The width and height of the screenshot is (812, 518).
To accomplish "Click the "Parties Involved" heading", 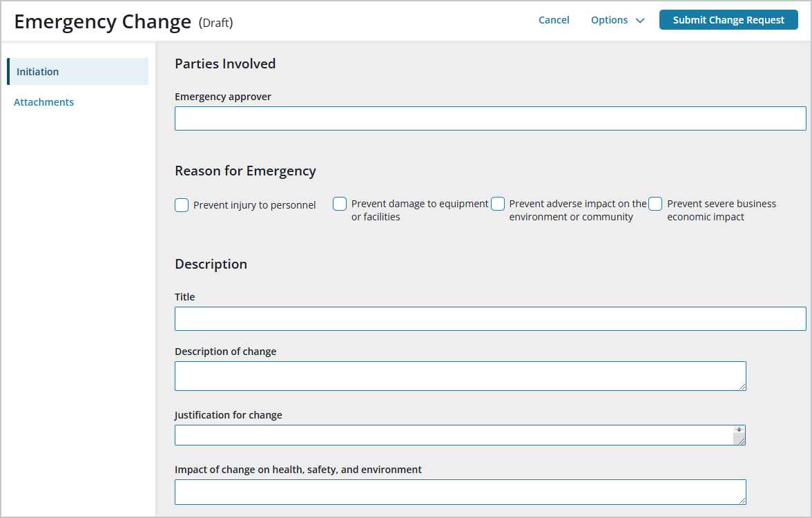I will coord(225,64).
